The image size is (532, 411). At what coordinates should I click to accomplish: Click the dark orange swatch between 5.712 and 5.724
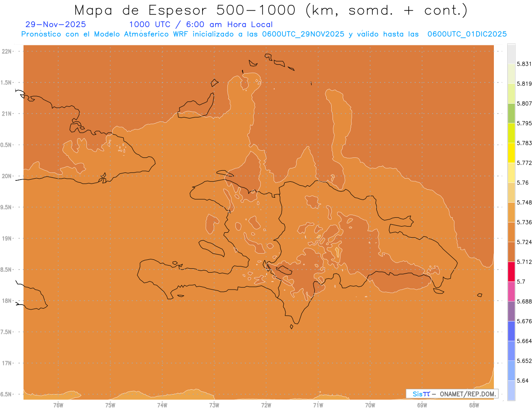click(511, 252)
